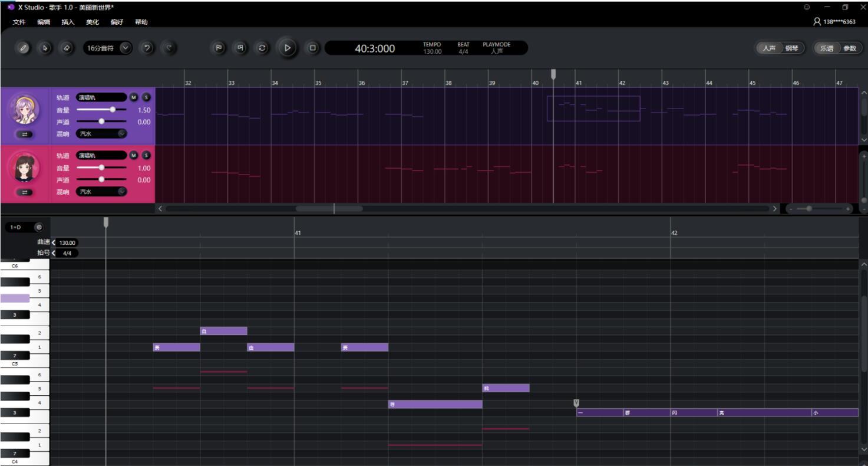This screenshot has width=868, height=466.
Task: Expand the purple track 混响 dropdown
Action: tap(122, 134)
